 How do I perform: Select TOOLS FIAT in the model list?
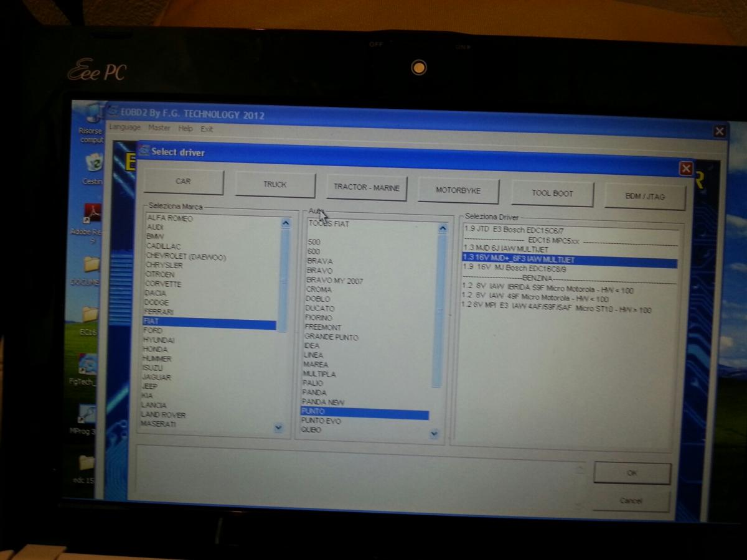(329, 223)
